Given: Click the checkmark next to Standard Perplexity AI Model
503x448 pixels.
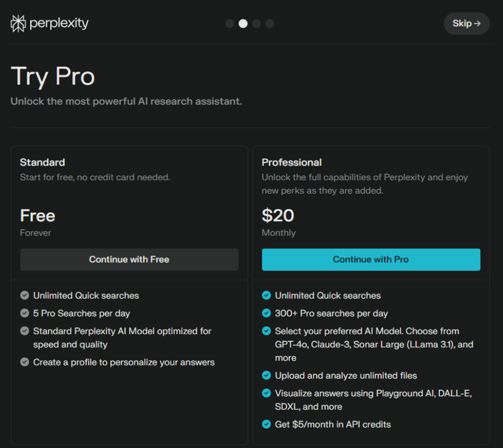Looking at the screenshot, I should click(24, 331).
